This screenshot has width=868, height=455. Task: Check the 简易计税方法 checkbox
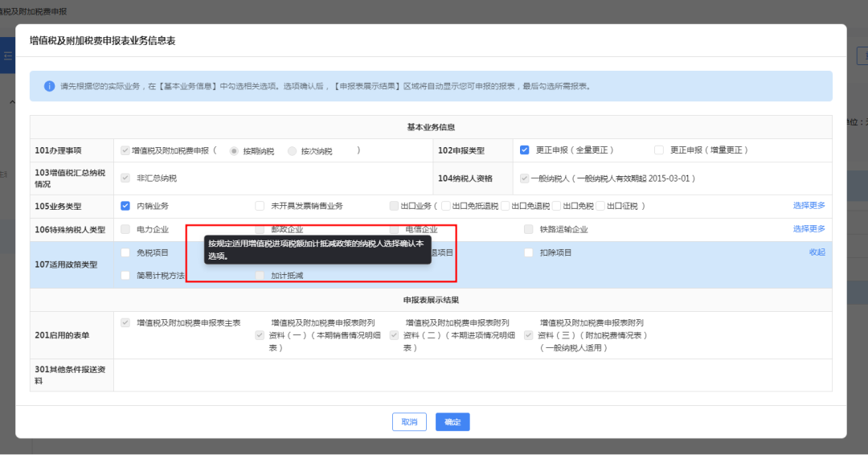click(x=125, y=275)
